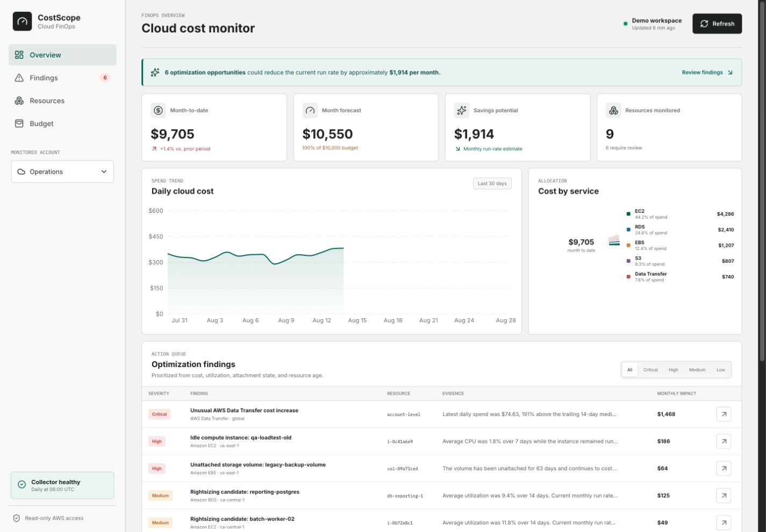Click the Overview grid icon
The image size is (766, 532).
coord(19,55)
